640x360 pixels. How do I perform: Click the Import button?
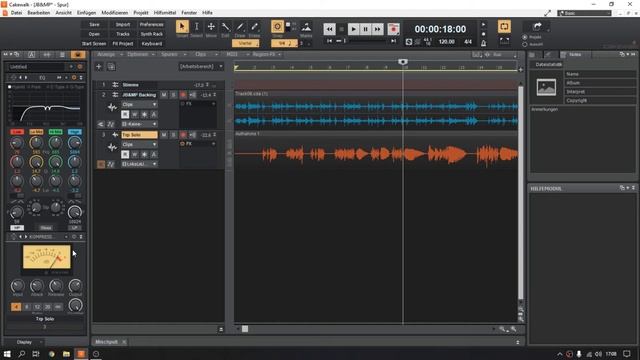pos(123,24)
